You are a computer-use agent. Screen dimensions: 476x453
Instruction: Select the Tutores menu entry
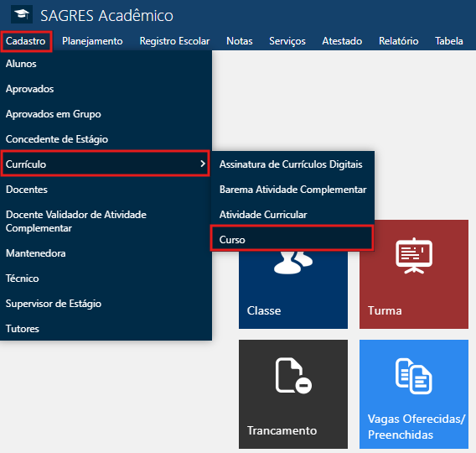(106, 329)
